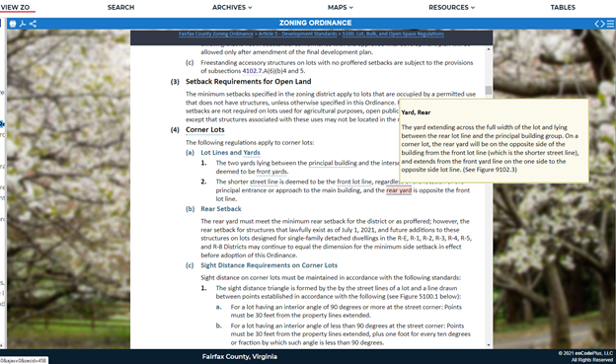
Task: Go to previous section with left chevron
Action: 597,24
